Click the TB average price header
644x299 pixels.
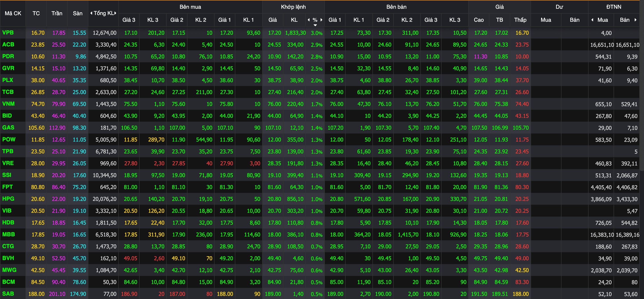click(x=499, y=20)
